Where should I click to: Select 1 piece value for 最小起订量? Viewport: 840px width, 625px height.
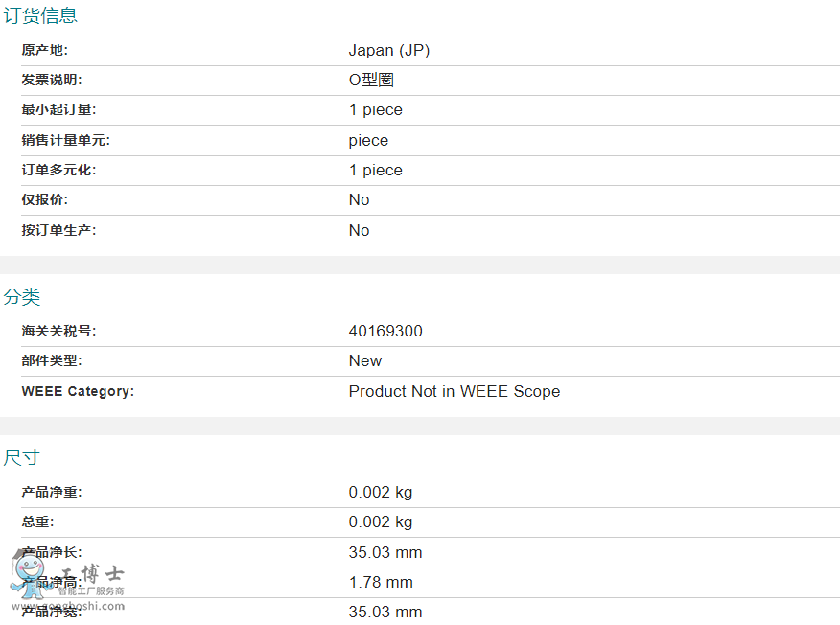[376, 110]
